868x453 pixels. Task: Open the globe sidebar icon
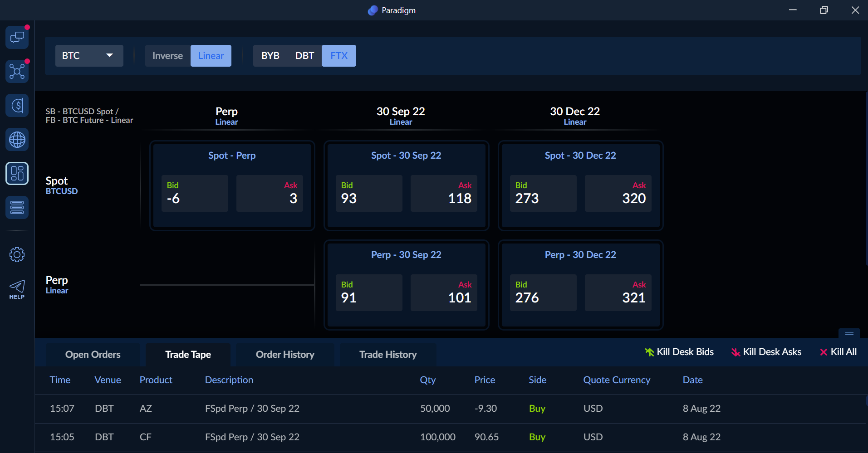click(17, 140)
